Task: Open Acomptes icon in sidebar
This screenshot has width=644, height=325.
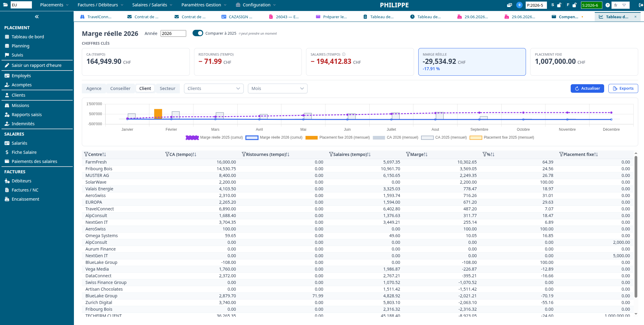Action: point(7,85)
